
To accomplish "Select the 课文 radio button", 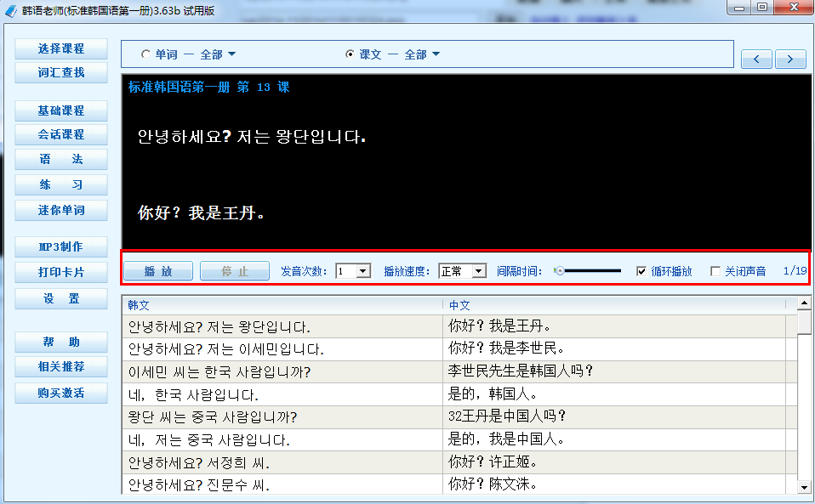I will [350, 54].
